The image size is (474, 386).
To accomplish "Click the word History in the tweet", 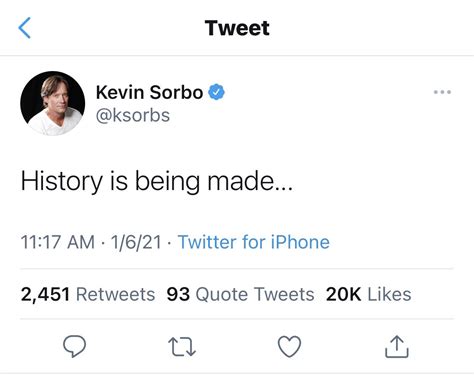I will click(x=62, y=182).
